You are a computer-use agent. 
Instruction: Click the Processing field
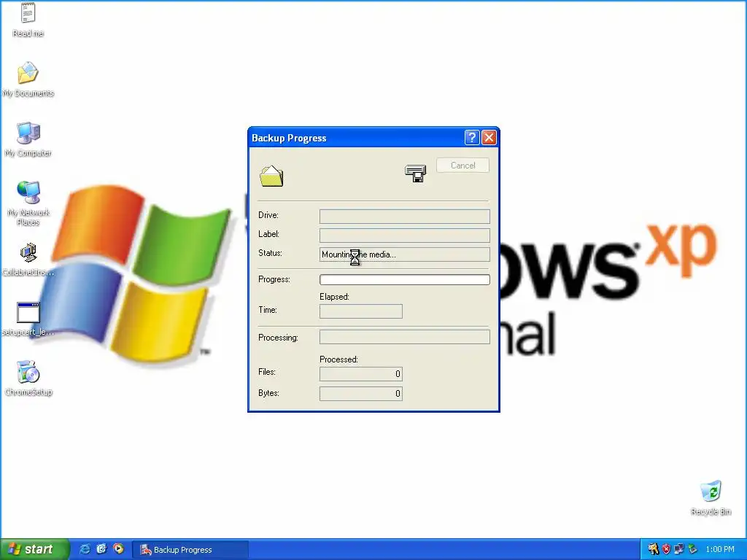(404, 337)
